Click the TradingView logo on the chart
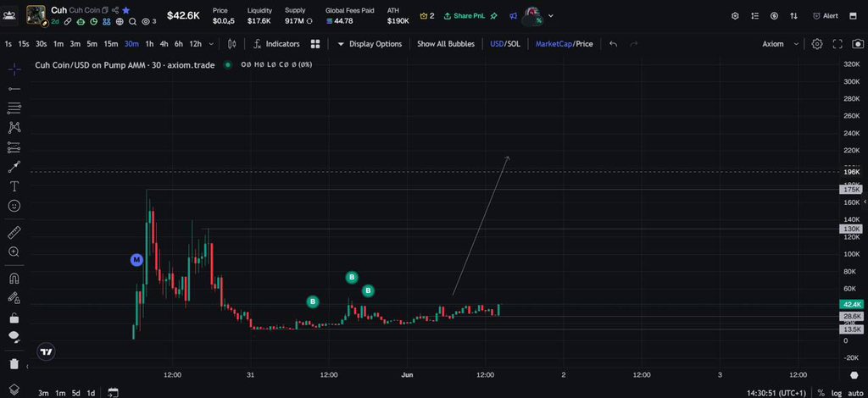Viewport: 868px width, 398px height. pyautogui.click(x=47, y=351)
